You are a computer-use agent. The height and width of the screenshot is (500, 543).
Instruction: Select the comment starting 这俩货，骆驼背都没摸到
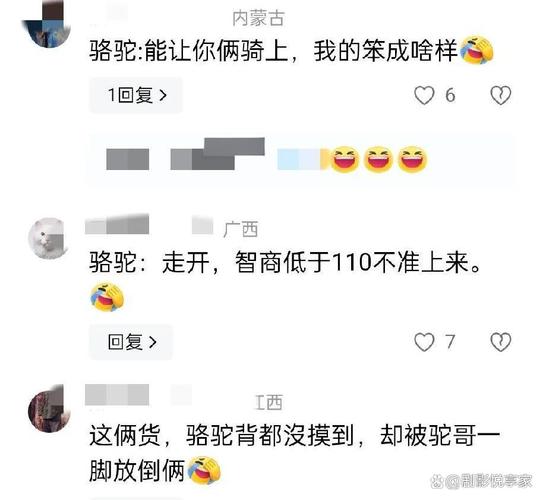point(294,453)
